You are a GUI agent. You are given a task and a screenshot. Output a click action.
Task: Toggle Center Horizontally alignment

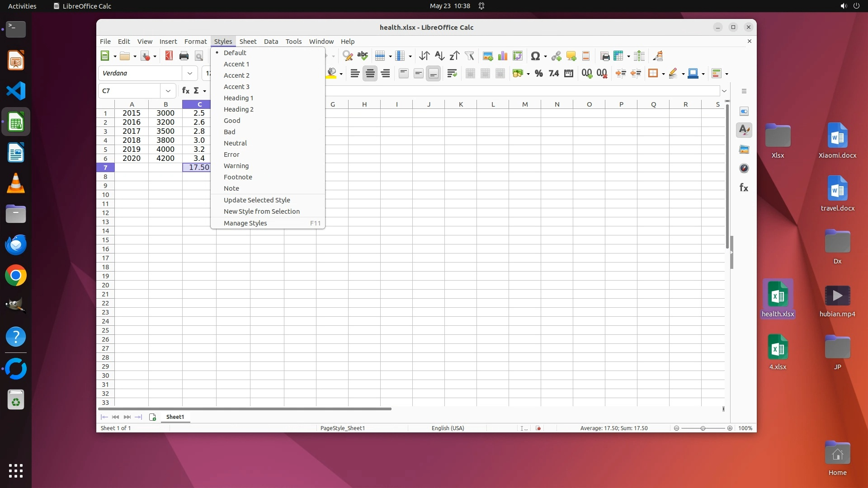(x=370, y=74)
